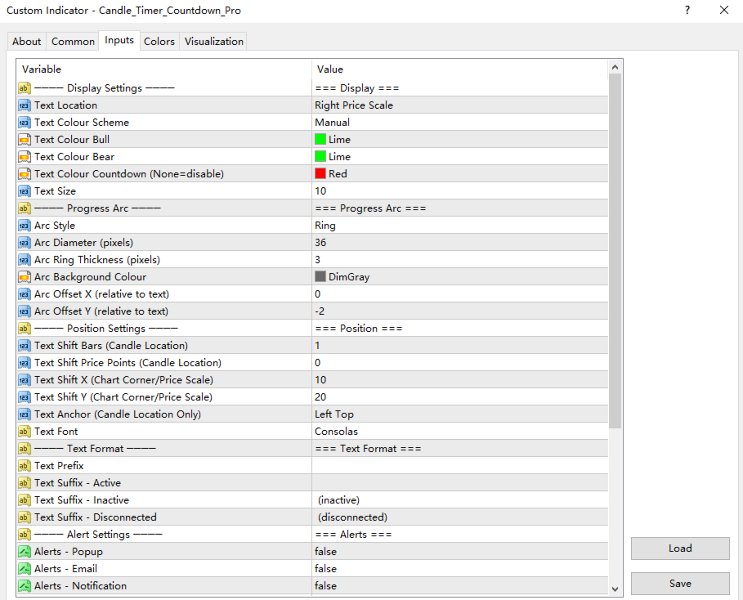The image size is (743, 600).
Task: Click the Save button
Action: (680, 583)
